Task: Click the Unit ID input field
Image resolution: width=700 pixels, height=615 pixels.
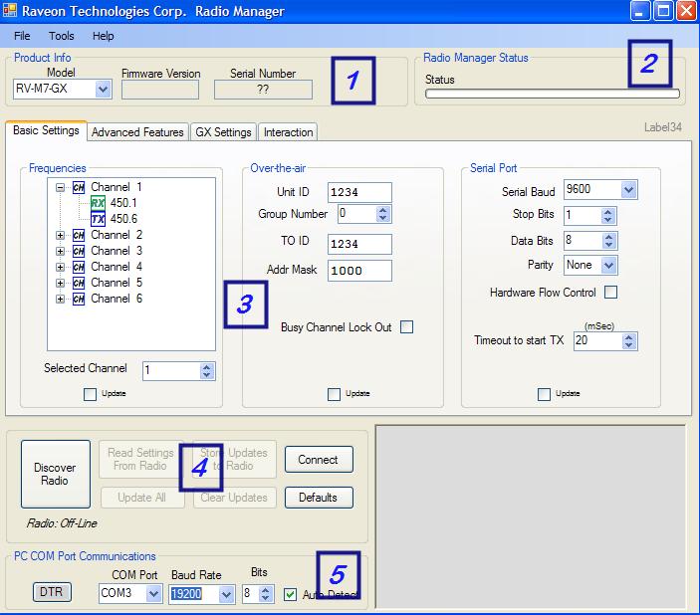Action: (359, 192)
